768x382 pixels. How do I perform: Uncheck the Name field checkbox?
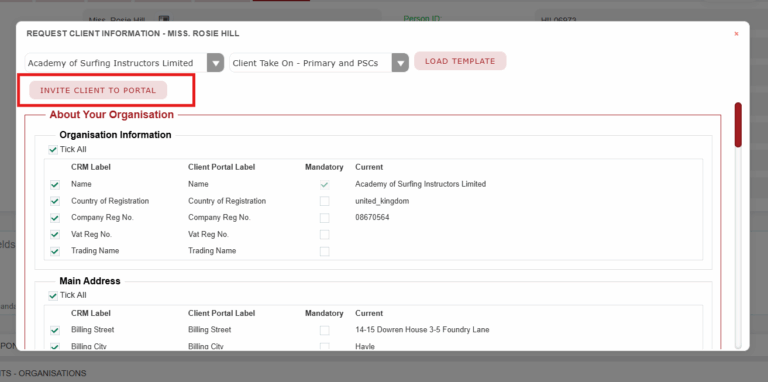(55, 185)
